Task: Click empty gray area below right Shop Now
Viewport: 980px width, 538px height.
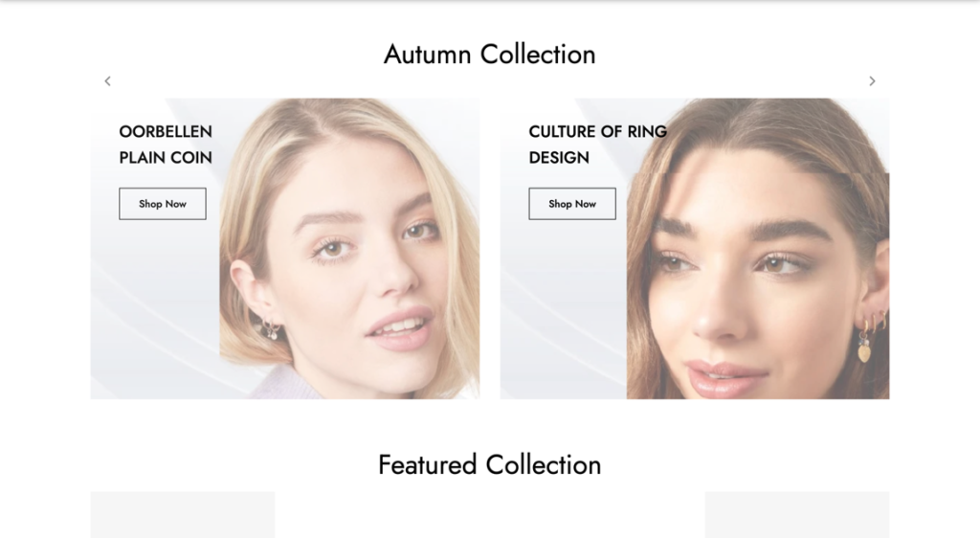Action: coord(563,300)
